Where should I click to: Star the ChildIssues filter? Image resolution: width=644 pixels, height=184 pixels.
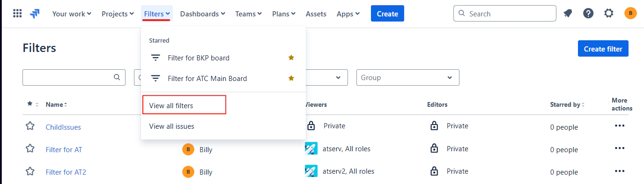(30, 126)
